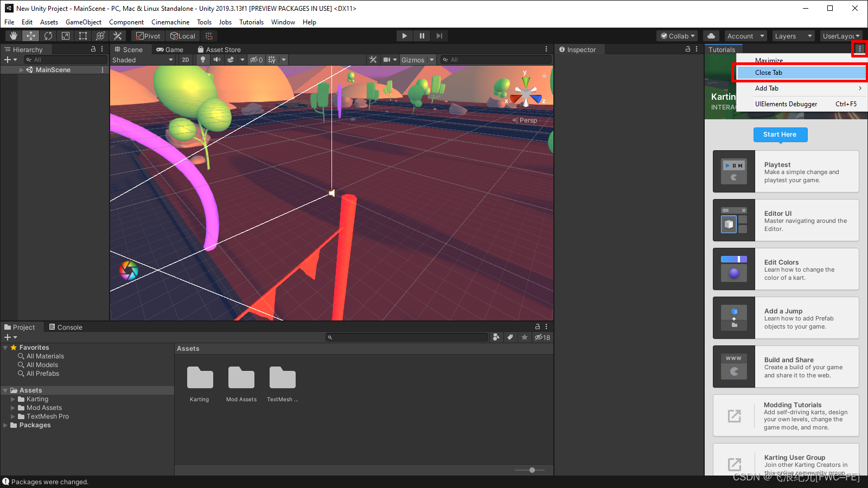Open the Build and Share tutorial
Screen dimensions: 868x488
(786, 367)
